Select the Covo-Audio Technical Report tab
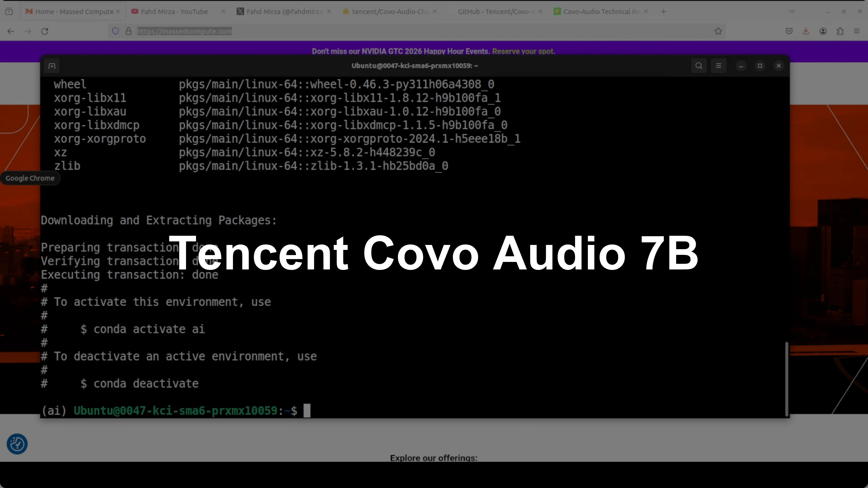The height and width of the screenshot is (488, 868). coord(599,11)
